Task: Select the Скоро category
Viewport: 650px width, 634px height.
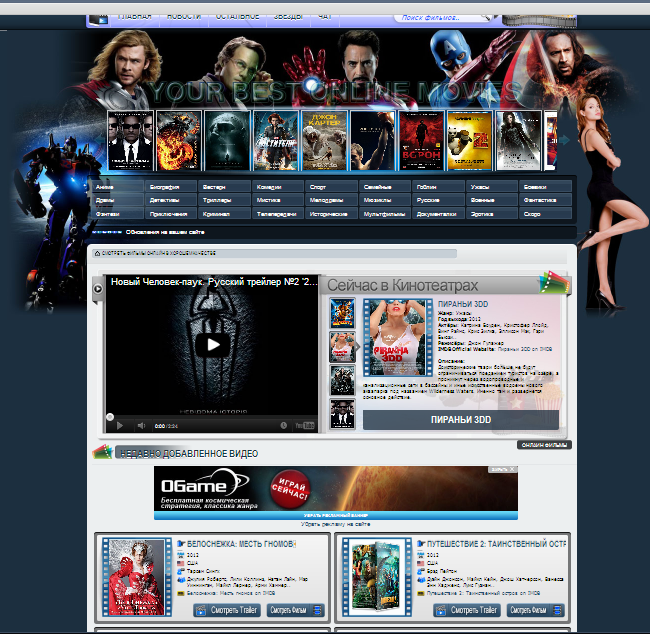Action: pos(545,214)
